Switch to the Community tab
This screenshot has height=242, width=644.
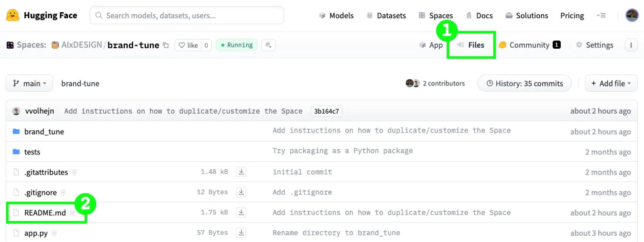point(529,45)
